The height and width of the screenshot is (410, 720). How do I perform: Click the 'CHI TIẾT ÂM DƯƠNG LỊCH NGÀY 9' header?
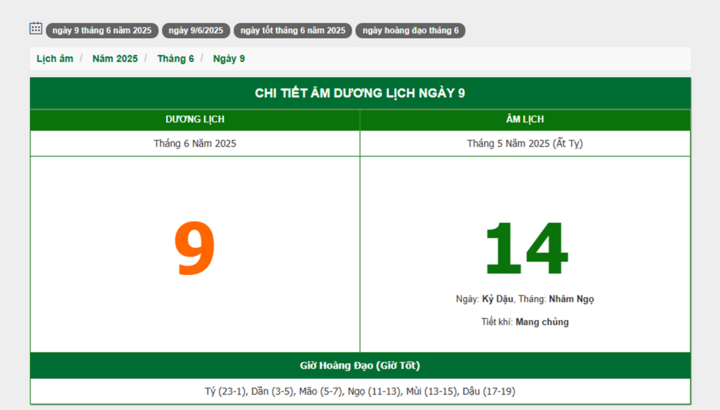360,93
